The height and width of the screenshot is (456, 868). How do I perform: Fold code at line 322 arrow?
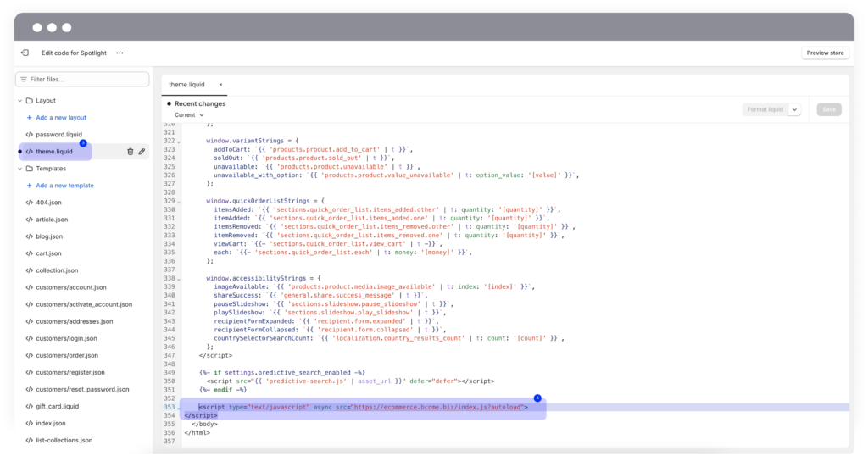tap(179, 142)
